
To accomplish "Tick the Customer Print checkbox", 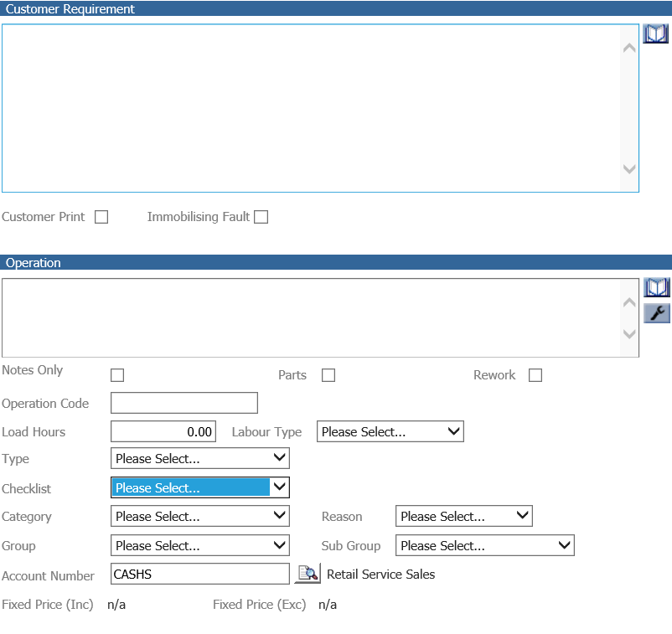I will point(101,217).
